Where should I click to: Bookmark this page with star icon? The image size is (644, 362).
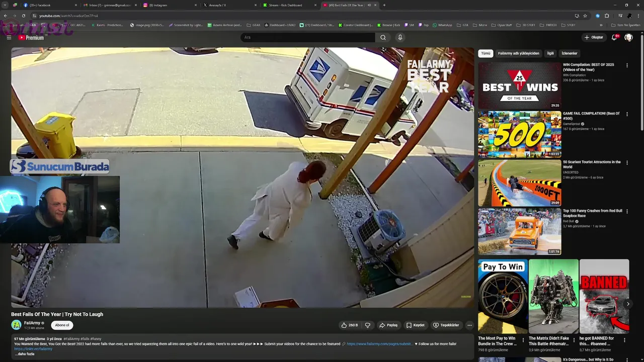point(585,16)
